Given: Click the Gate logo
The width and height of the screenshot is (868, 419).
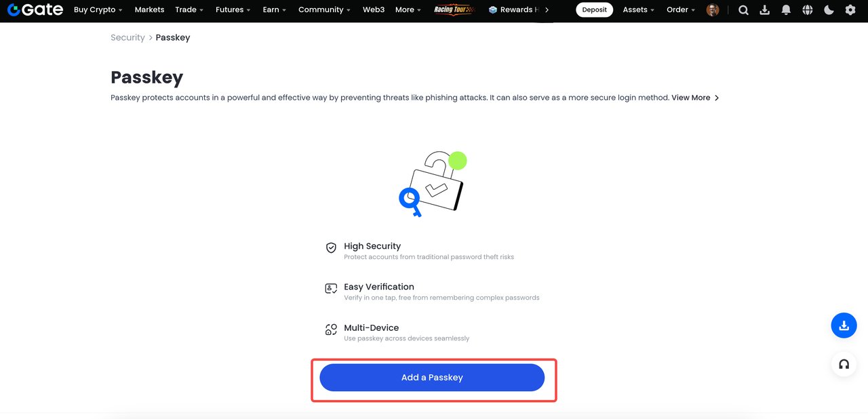Looking at the screenshot, I should click(x=35, y=10).
